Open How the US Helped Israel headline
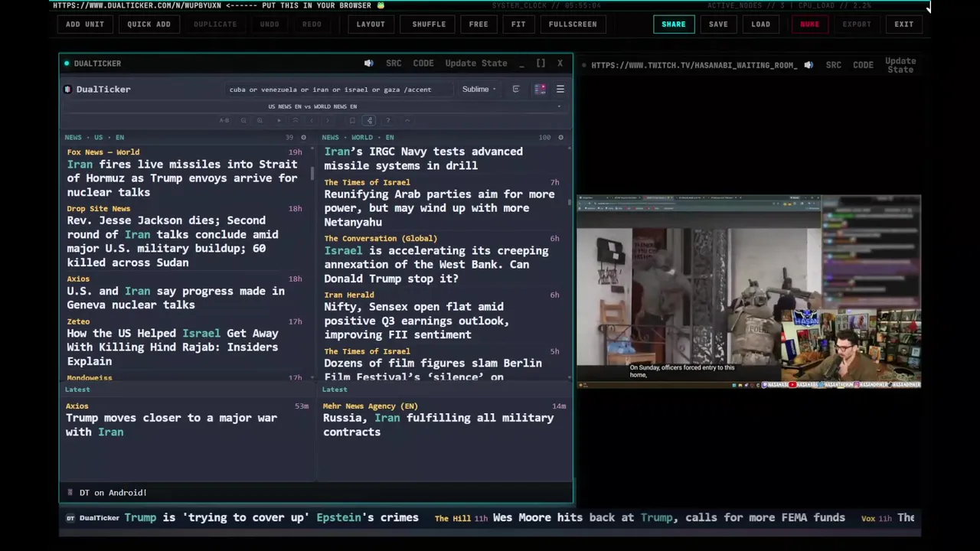This screenshot has width=980, height=551. pos(172,347)
